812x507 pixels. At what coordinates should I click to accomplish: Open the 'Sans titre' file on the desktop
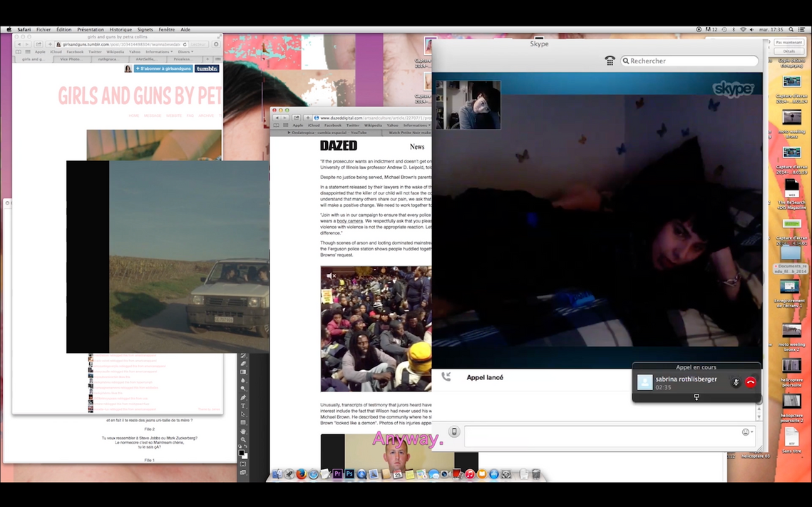coord(792,440)
